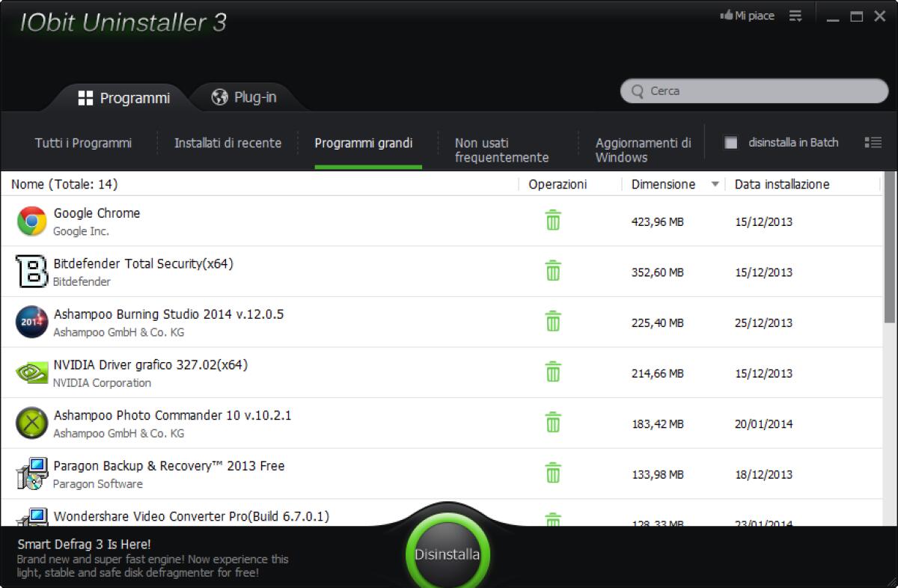The height and width of the screenshot is (588, 898).
Task: Remove Paragon Backup & Recovery using its trash icon
Action: coord(552,473)
